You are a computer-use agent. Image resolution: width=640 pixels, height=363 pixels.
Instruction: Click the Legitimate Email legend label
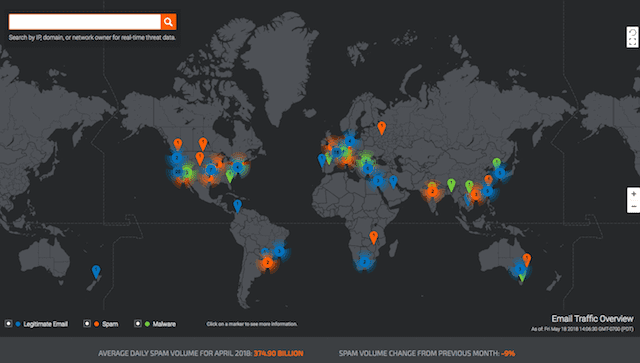tap(45, 324)
